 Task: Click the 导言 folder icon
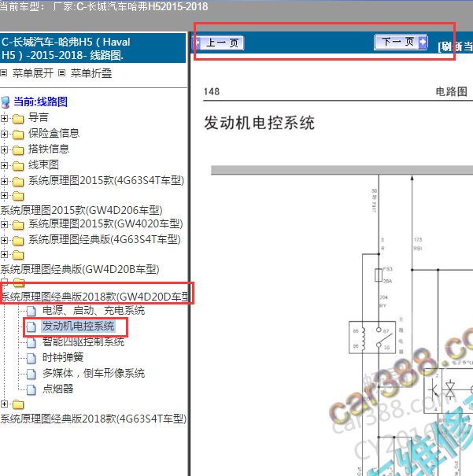[18, 119]
